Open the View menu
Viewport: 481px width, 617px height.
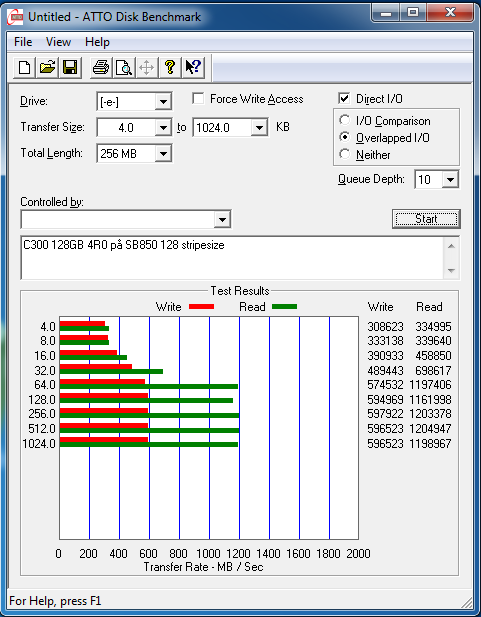coord(58,42)
